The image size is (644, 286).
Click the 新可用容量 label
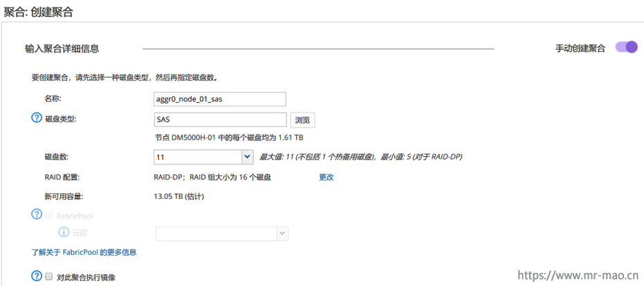tap(64, 197)
